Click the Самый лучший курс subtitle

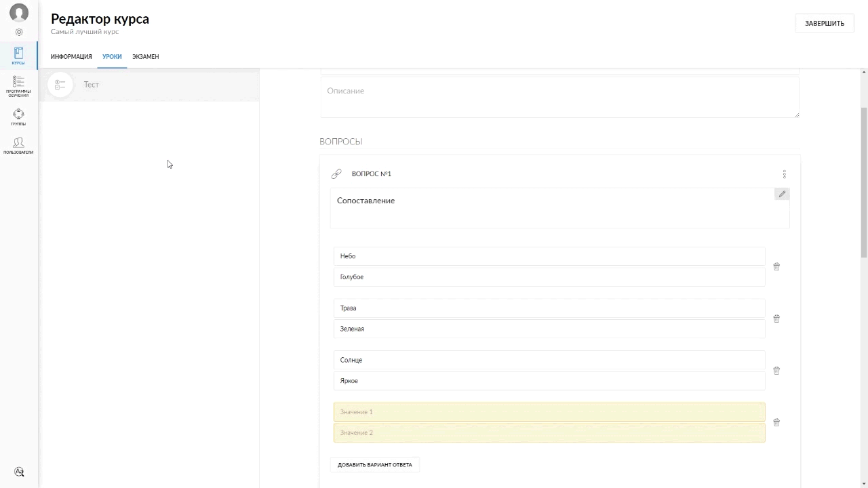click(x=85, y=32)
